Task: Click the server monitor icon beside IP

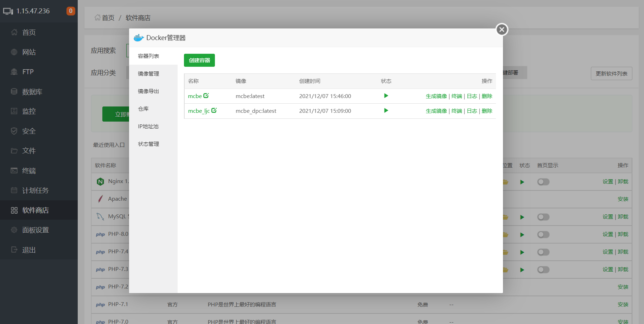Action: coord(8,11)
